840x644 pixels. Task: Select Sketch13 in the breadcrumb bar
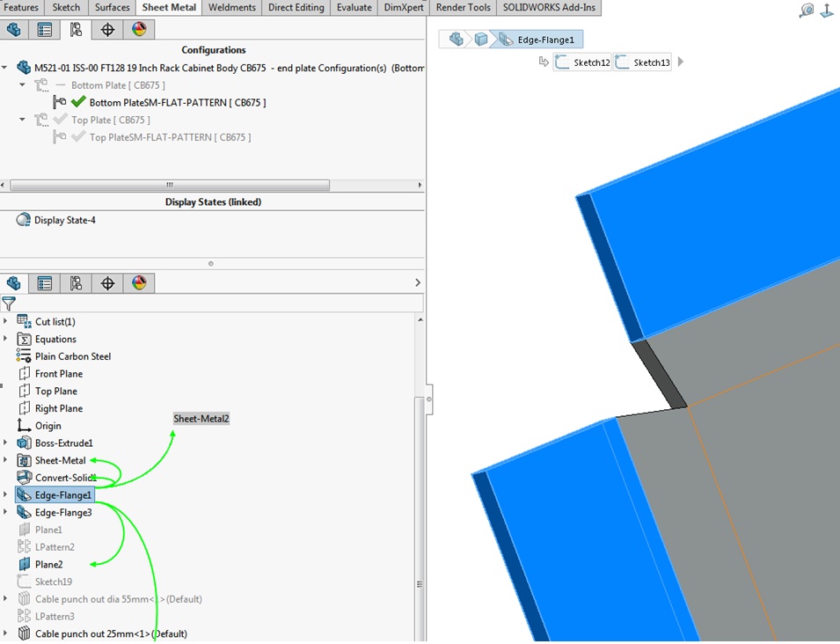[x=642, y=62]
